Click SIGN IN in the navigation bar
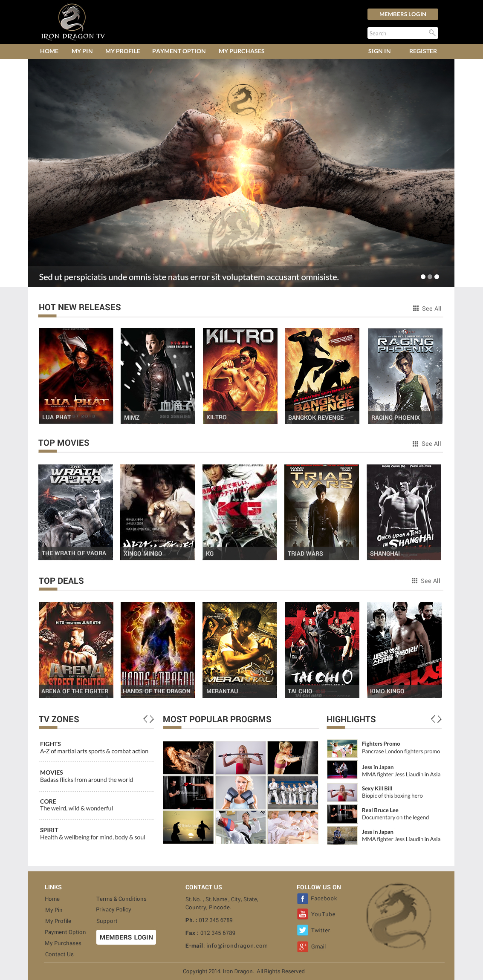Screen dimensions: 483x980 (379, 51)
